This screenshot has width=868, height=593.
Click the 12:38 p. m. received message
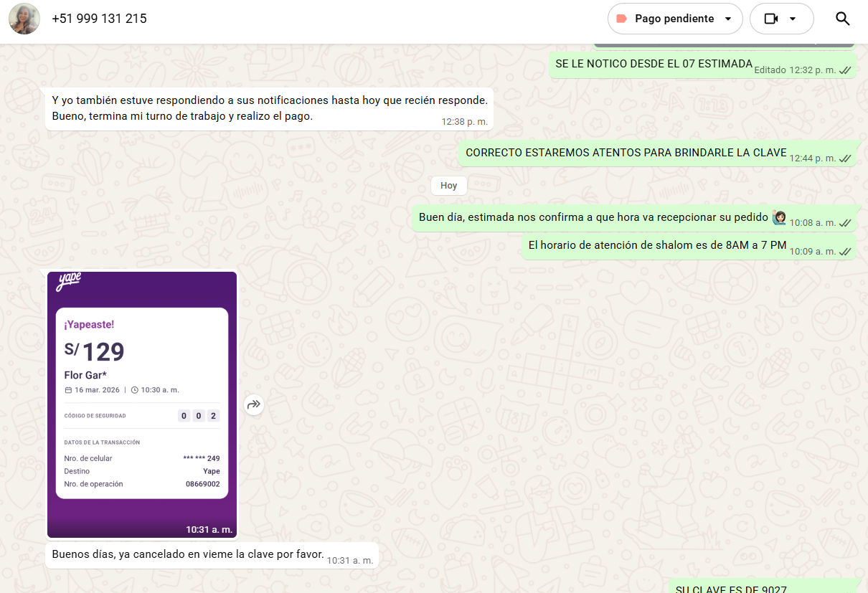(269, 108)
